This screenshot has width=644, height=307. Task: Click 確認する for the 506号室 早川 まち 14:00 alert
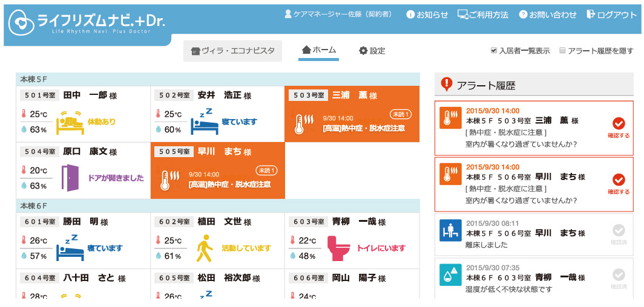[619, 184]
